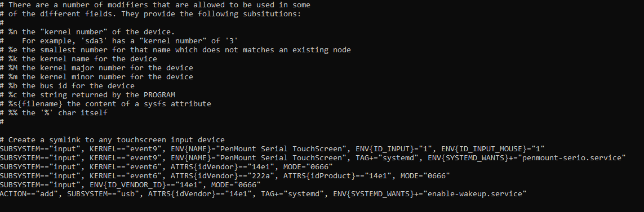Click the %% char itself comment line
Image resolution: width=644 pixels, height=212 pixels.
(54, 113)
